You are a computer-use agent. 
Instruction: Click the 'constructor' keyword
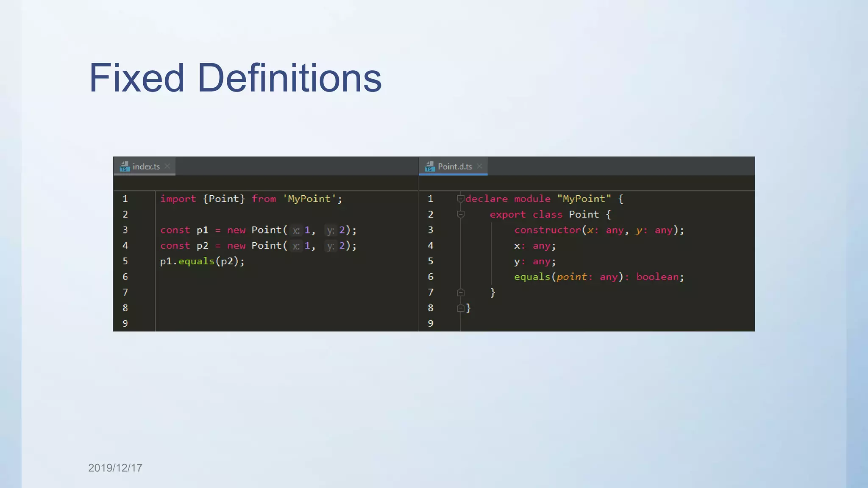click(x=548, y=230)
